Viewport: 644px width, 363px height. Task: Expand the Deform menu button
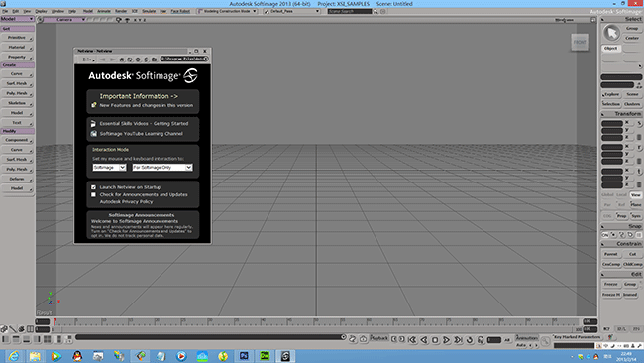(17, 179)
